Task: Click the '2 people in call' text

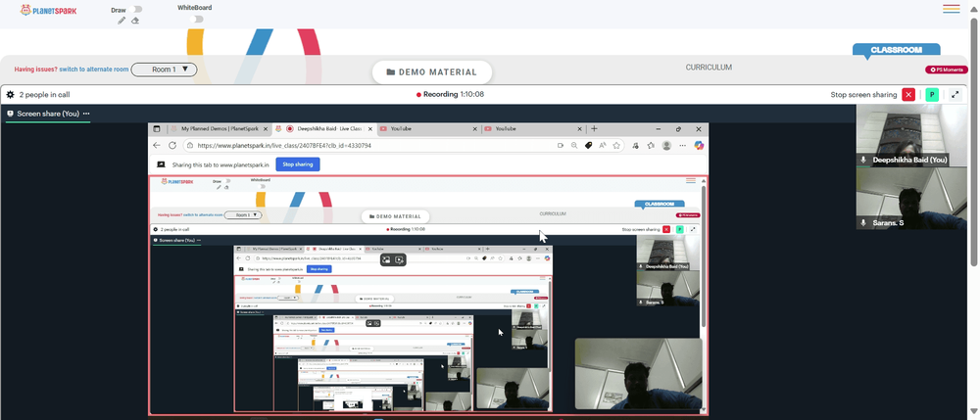Action: [x=44, y=95]
